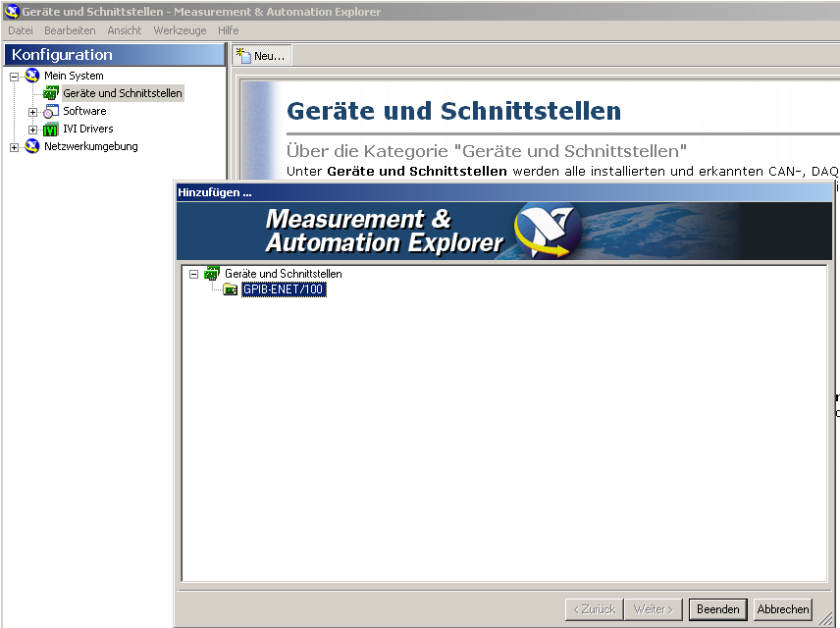Image resolution: width=840 pixels, height=628 pixels.
Task: Collapse Geräte und Schnittstellen node in dialog
Action: (194, 274)
